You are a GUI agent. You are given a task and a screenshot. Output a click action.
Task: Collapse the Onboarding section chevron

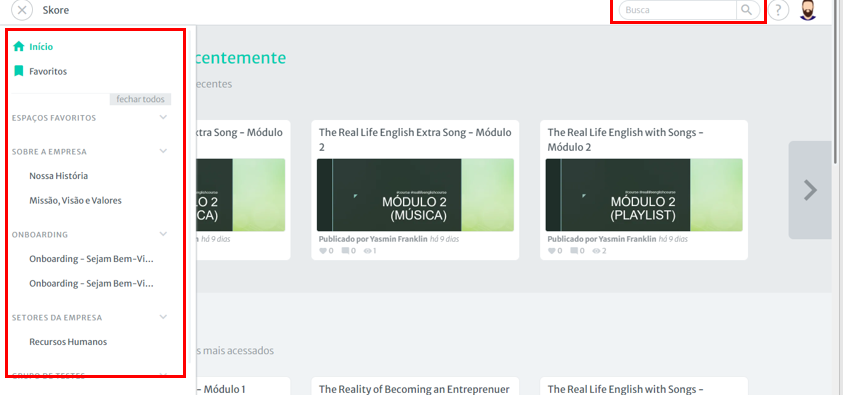(163, 234)
